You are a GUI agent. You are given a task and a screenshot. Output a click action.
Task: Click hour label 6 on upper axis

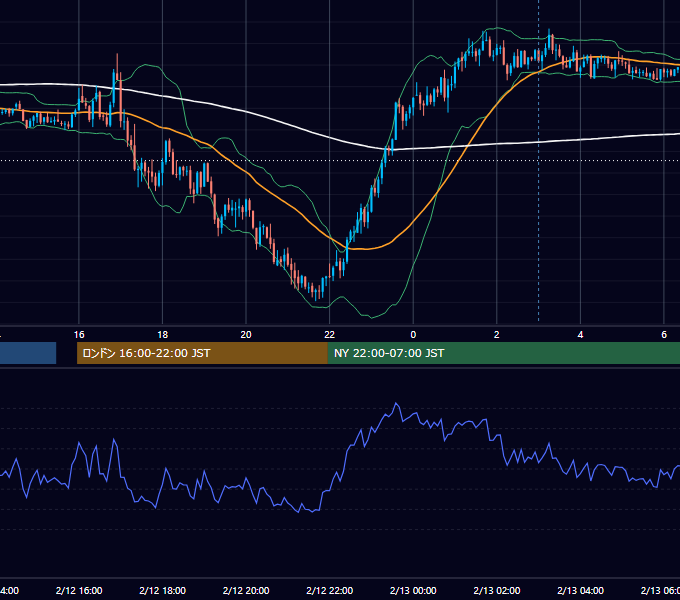(664, 335)
